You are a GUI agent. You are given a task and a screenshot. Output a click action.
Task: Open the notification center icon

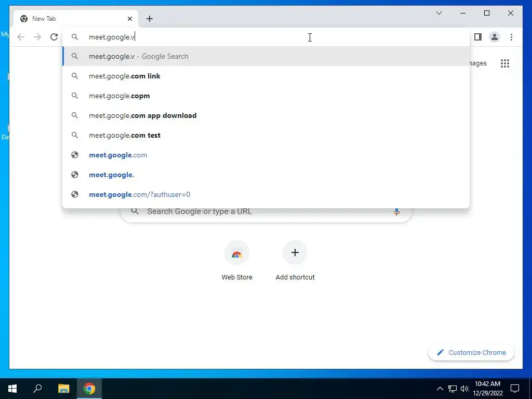515,389
